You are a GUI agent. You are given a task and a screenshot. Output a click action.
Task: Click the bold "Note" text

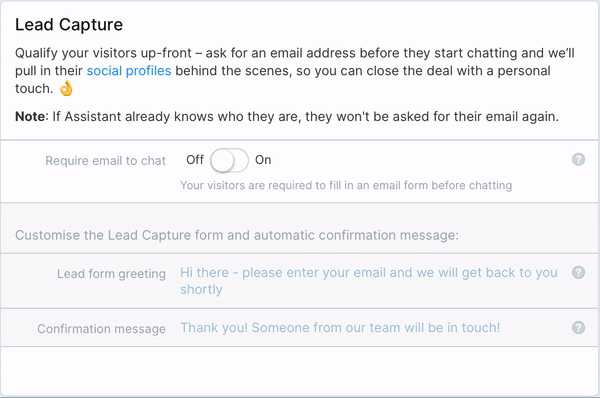pyautogui.click(x=30, y=116)
